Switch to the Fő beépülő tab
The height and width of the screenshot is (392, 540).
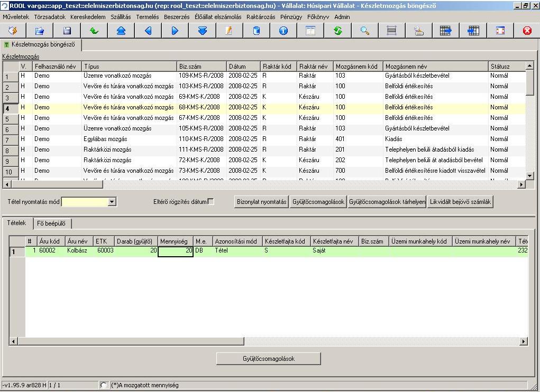[51, 223]
